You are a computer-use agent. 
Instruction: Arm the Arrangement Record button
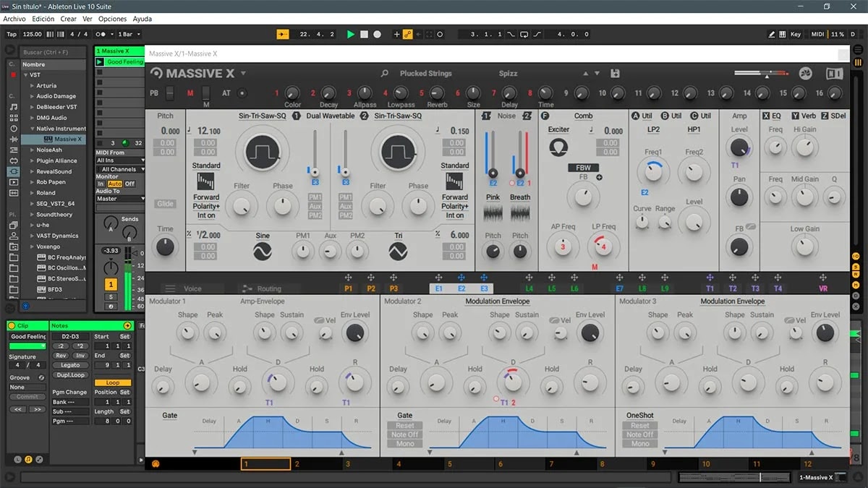tap(378, 34)
